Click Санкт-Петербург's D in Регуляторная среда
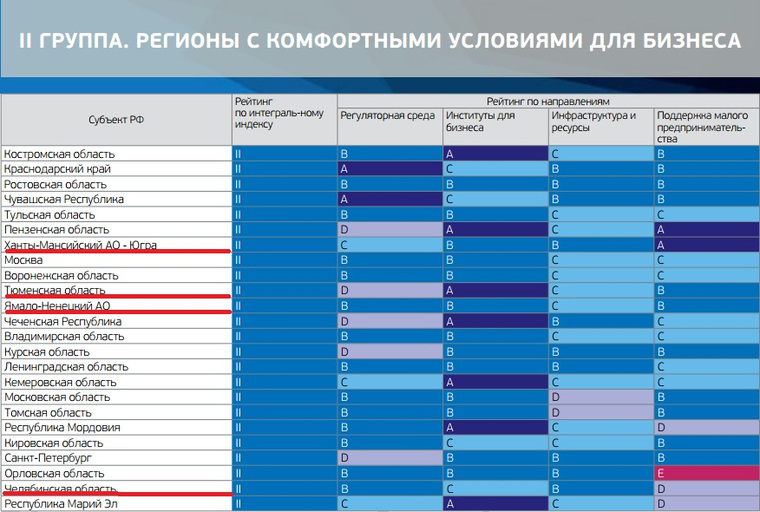This screenshot has height=512, width=760. pyautogui.click(x=390, y=458)
